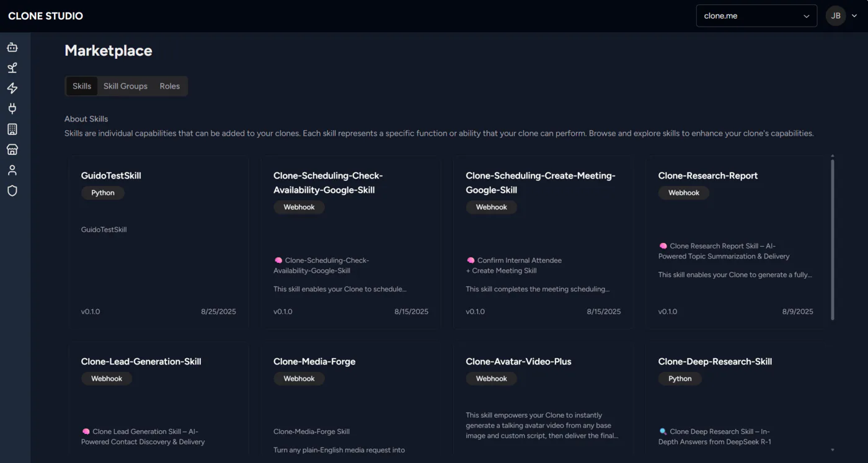Open the person icon in the sidebar
This screenshot has height=463, width=868.
(x=12, y=170)
